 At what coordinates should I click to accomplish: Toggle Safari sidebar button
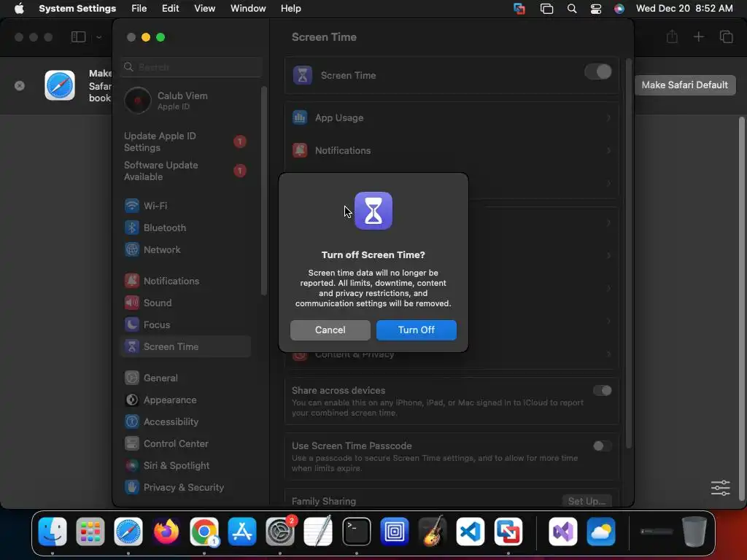(78, 37)
